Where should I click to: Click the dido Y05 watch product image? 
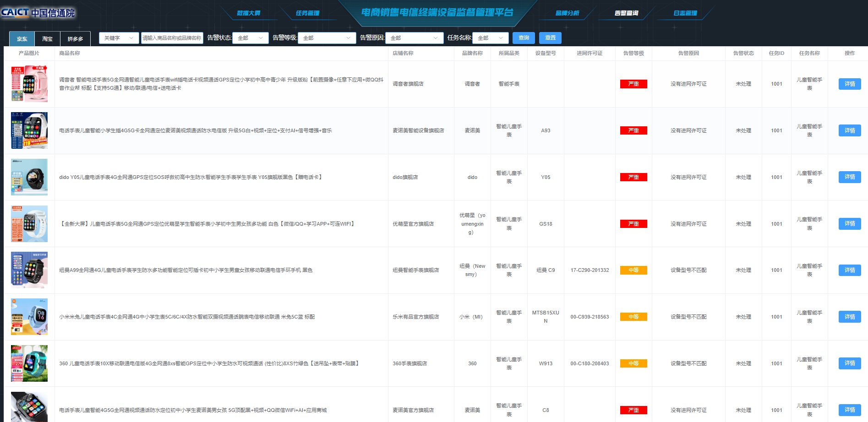click(29, 177)
